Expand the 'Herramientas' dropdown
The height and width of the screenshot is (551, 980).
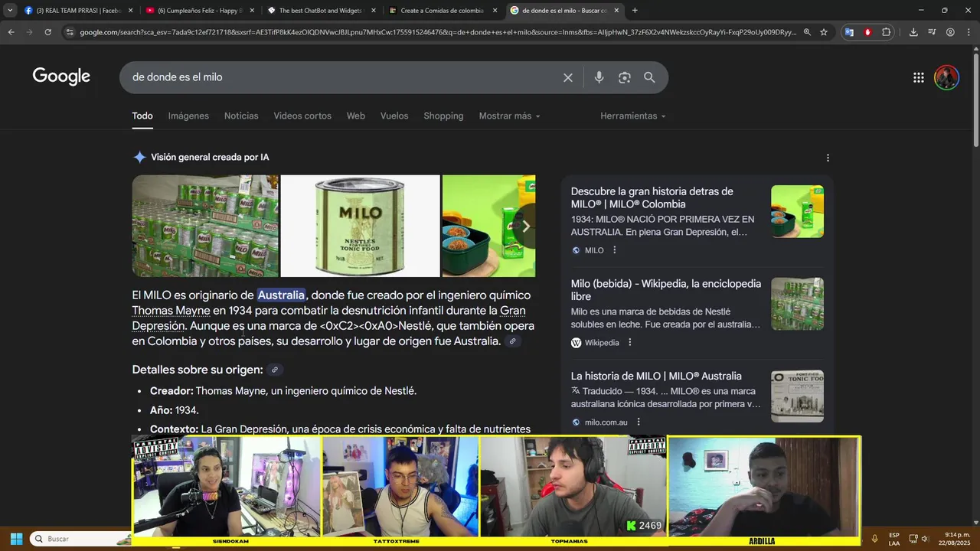(632, 116)
